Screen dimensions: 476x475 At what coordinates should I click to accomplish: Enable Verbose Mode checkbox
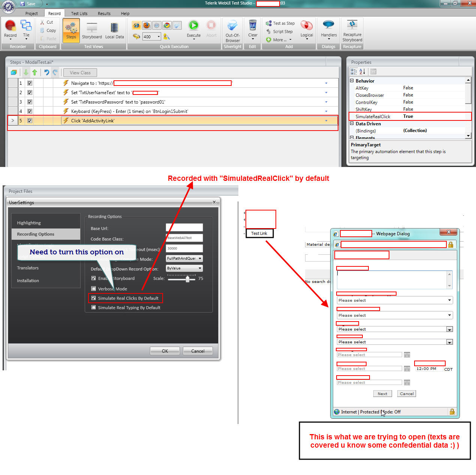(x=94, y=289)
